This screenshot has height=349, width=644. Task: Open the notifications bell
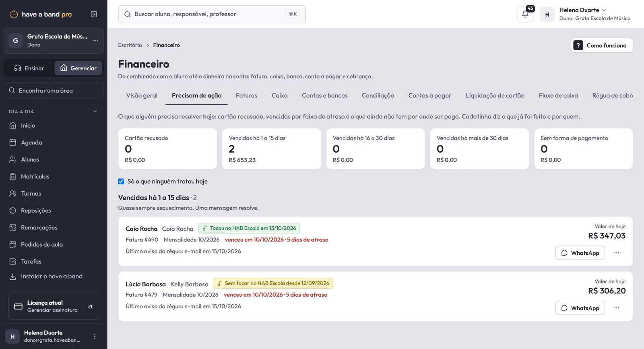click(525, 14)
